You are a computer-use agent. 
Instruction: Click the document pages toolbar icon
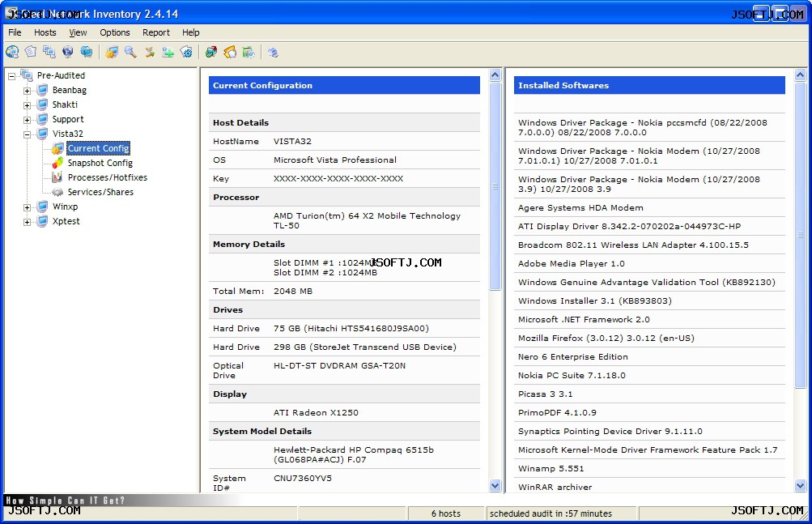tap(31, 52)
